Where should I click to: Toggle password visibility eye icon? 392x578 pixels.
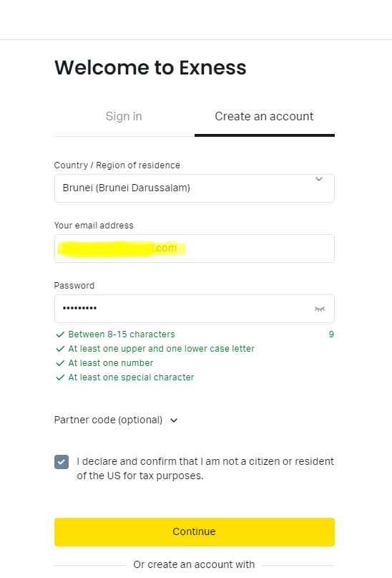(320, 309)
